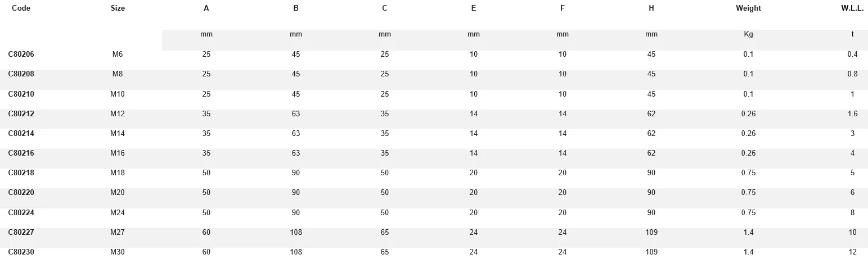Select the M24 size cell
Viewport: 868px width, 259px height.
118,213
